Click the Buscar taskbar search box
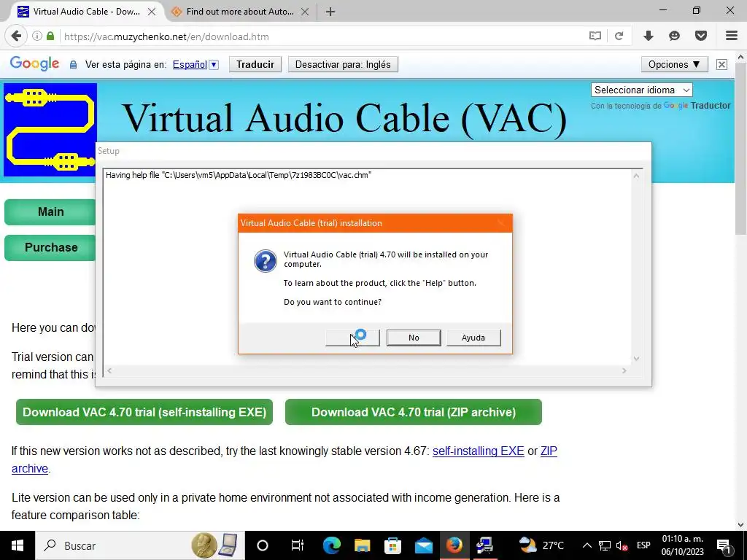The image size is (747, 560). click(115, 545)
